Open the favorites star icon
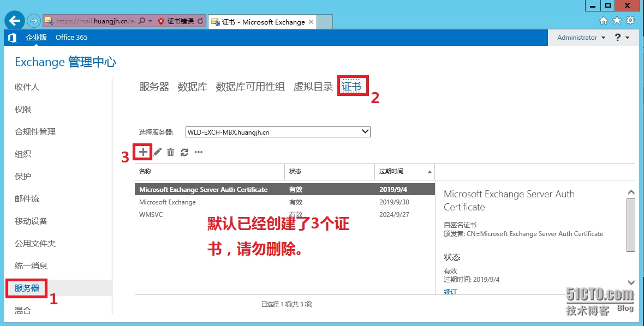 click(x=617, y=21)
